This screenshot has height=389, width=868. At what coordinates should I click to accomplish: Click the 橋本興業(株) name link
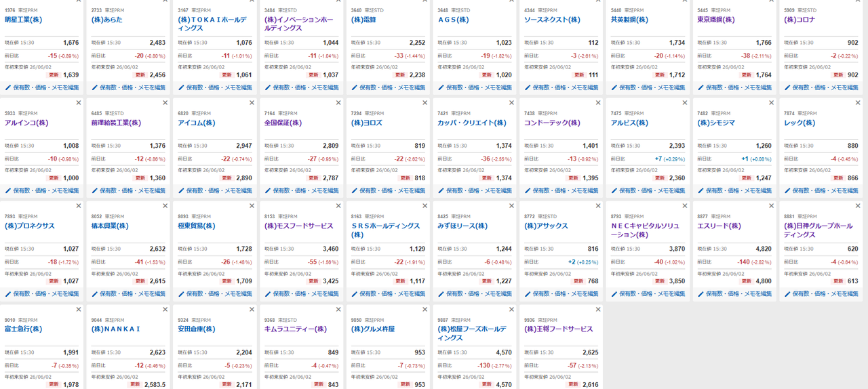tap(110, 226)
